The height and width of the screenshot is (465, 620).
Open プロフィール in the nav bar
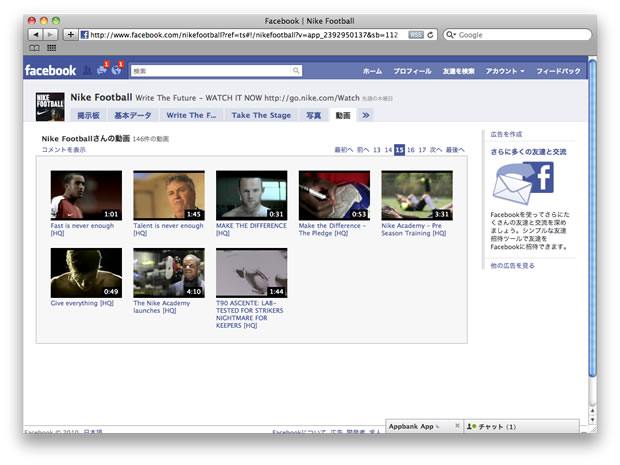[412, 71]
